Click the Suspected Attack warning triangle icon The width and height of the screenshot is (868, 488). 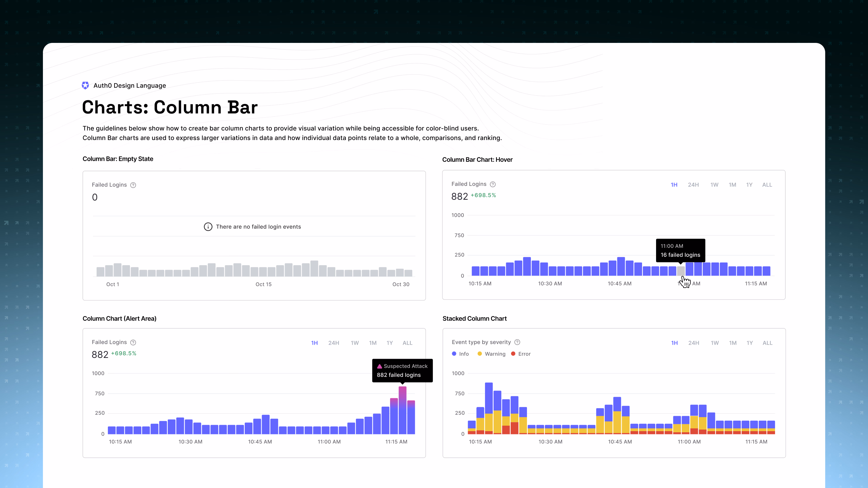point(379,366)
